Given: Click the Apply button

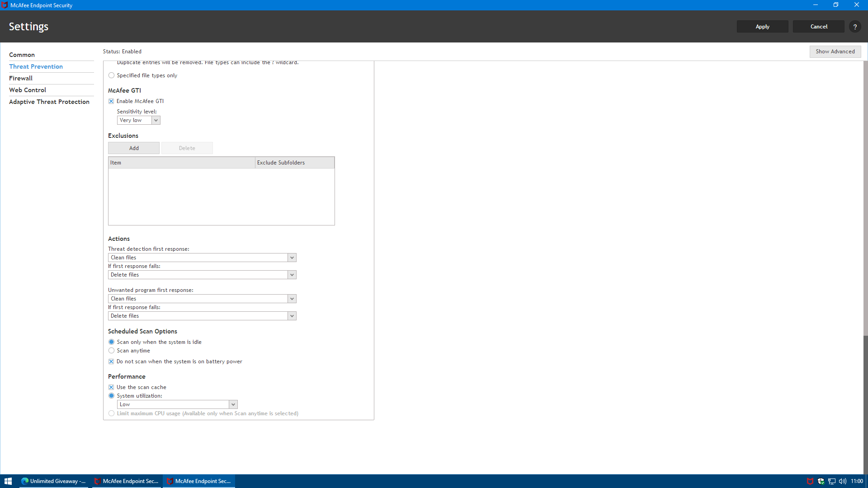Looking at the screenshot, I should (x=762, y=27).
